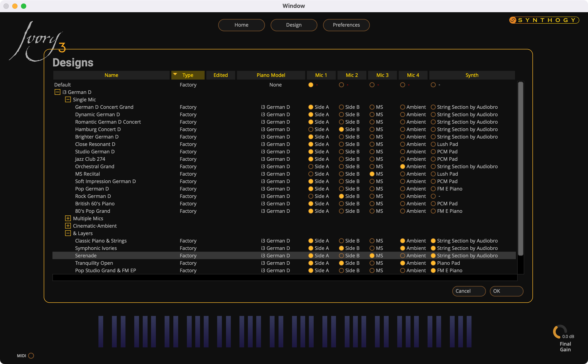Enable String Section synth for Dynamic German D
588x364 pixels.
point(433,114)
